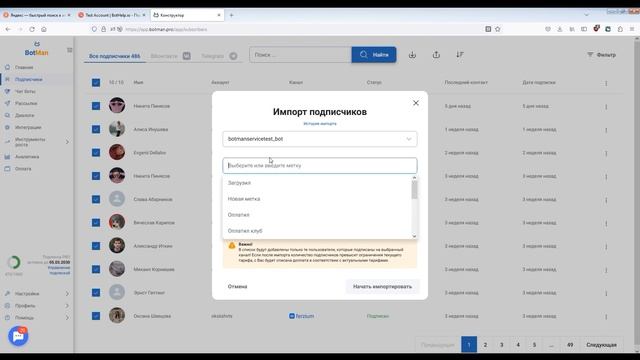The width and height of the screenshot is (640, 360).
Task: Uncheck the Вячеслав Карипов row checkbox
Action: 96,222
